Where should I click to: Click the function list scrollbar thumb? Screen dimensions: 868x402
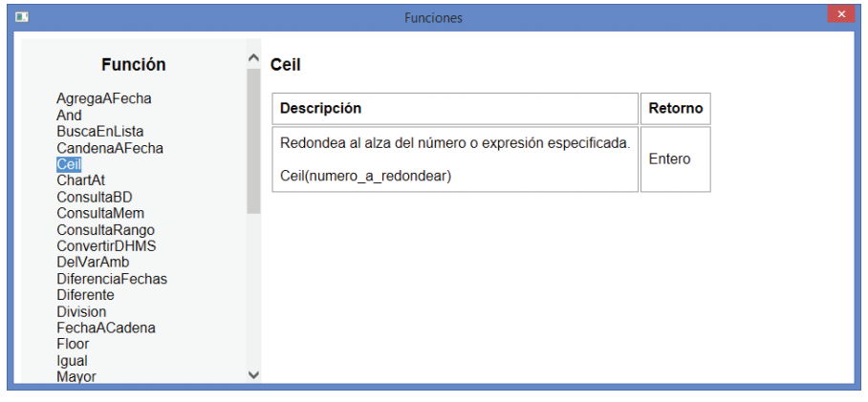pos(253,138)
